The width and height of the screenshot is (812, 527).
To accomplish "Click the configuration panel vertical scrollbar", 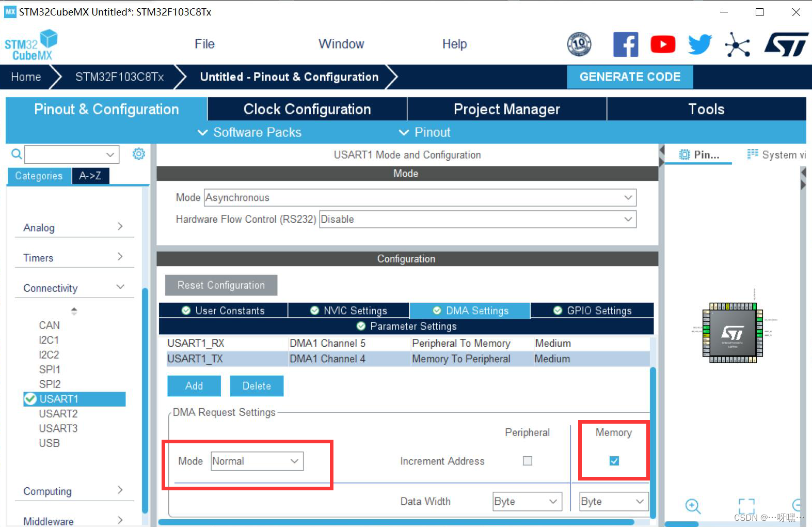I will click(x=653, y=442).
